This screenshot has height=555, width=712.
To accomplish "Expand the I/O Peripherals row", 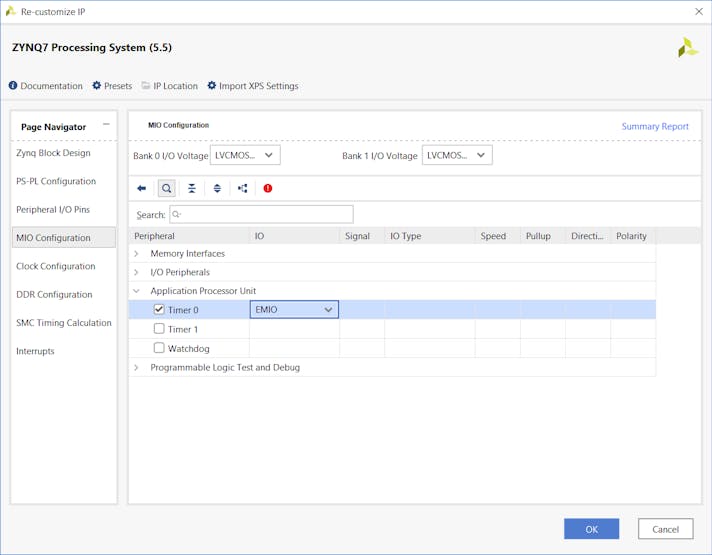I will coord(136,272).
